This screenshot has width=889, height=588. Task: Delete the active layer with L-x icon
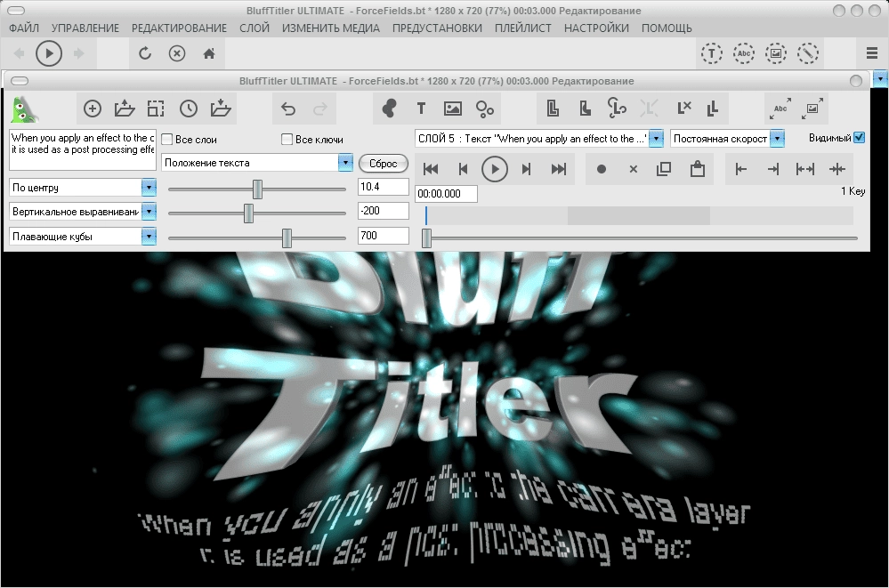683,108
